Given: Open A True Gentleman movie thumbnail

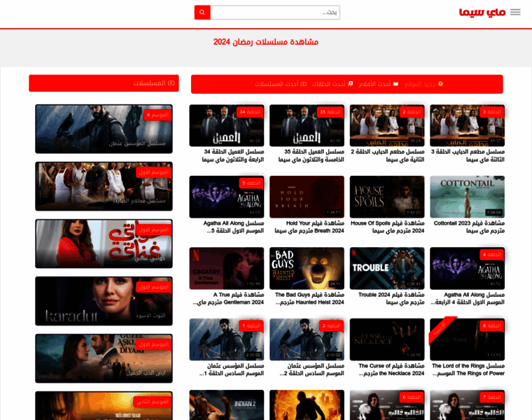Looking at the screenshot, I should click(227, 268).
